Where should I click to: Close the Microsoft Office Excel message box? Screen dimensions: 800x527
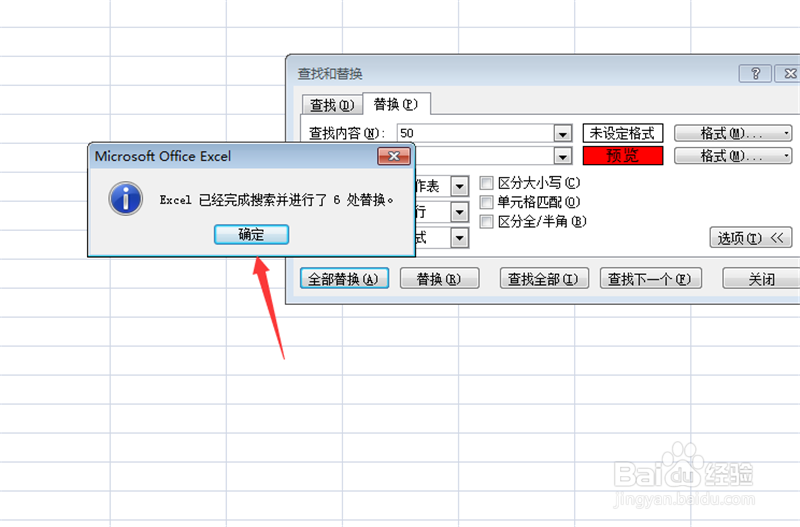(x=394, y=156)
